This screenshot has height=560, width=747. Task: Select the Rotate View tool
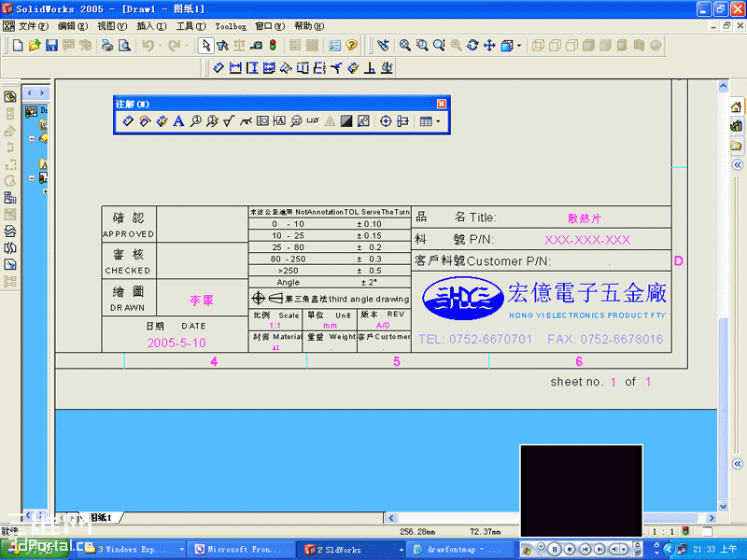click(472, 45)
